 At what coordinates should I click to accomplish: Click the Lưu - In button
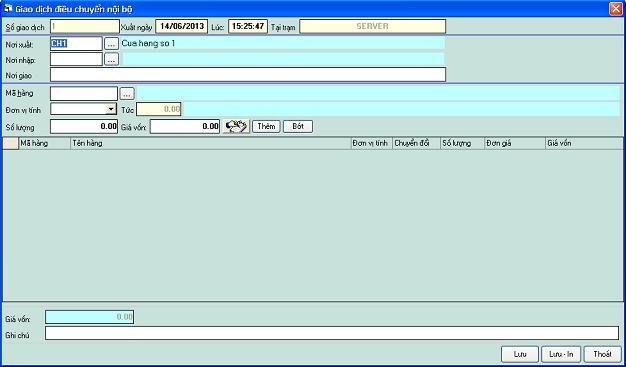pyautogui.click(x=561, y=354)
